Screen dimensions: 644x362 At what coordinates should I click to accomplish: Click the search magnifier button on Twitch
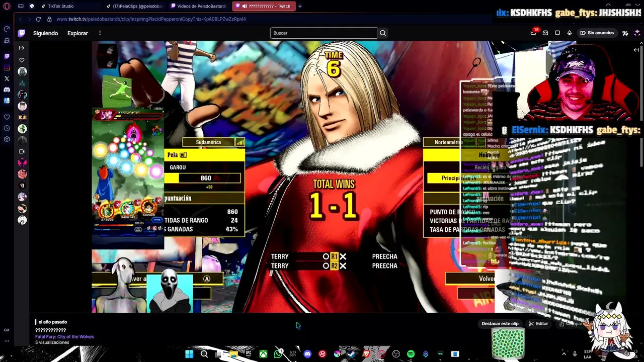[x=383, y=33]
